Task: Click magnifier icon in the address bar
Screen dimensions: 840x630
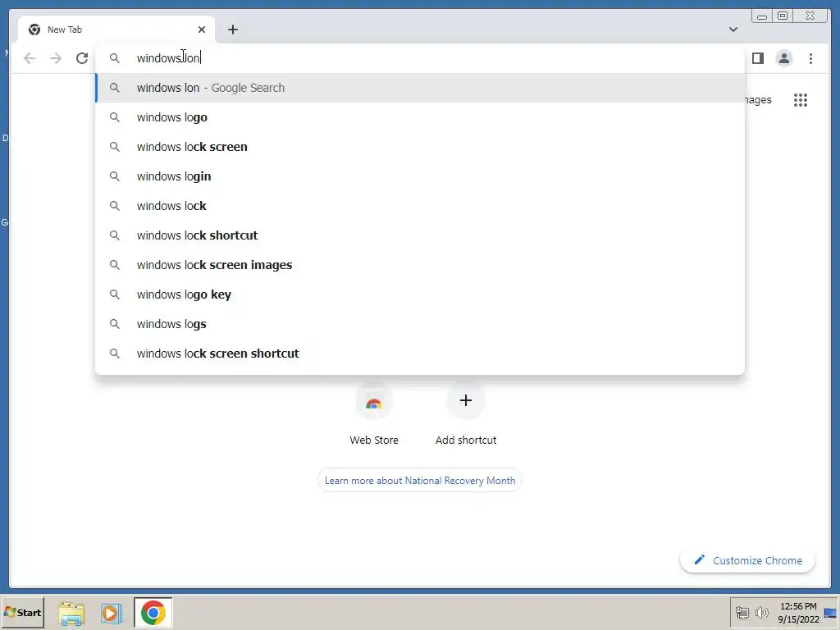Action: [115, 58]
